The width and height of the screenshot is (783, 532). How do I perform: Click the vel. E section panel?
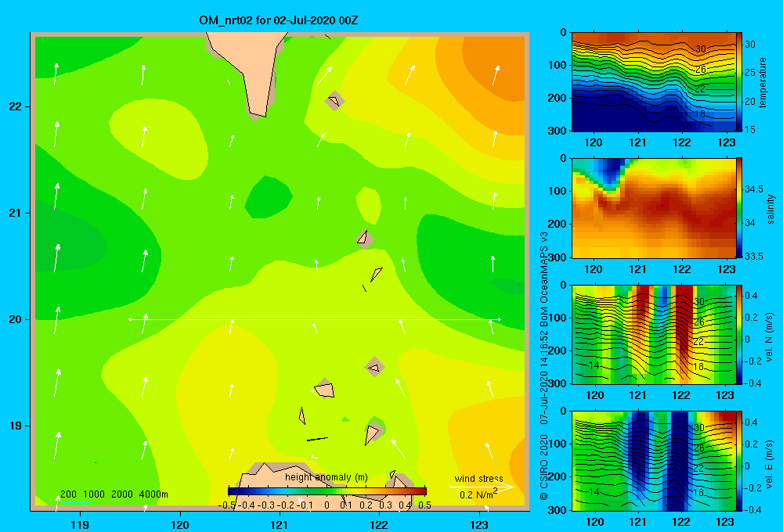coord(654,461)
